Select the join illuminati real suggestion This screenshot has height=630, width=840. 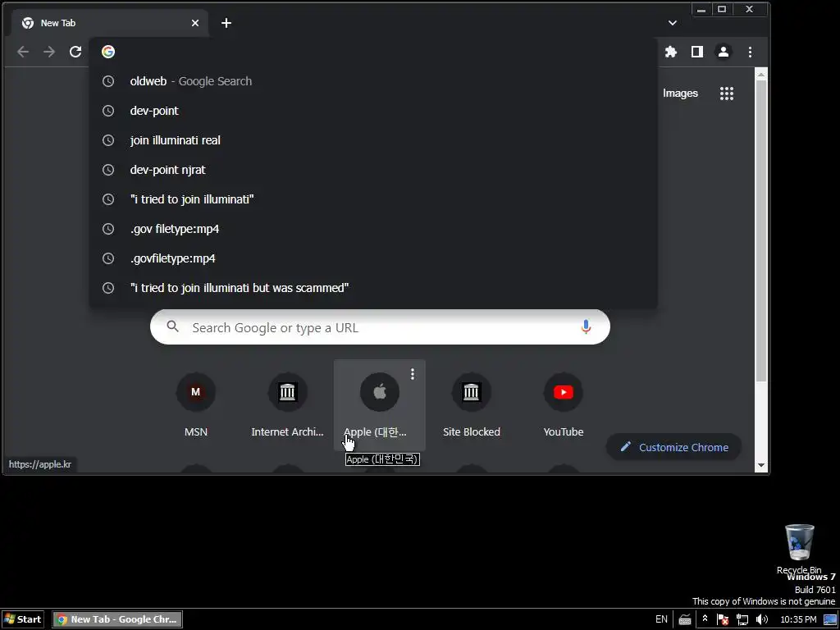point(373,139)
